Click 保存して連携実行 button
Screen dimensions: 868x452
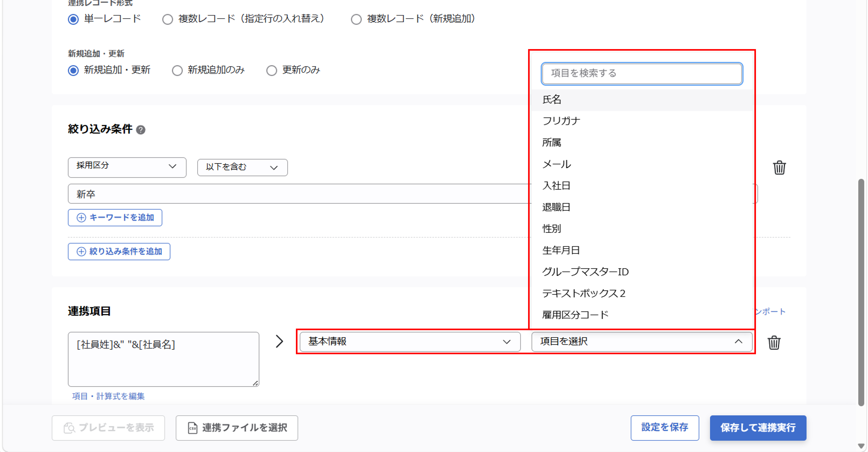(758, 428)
